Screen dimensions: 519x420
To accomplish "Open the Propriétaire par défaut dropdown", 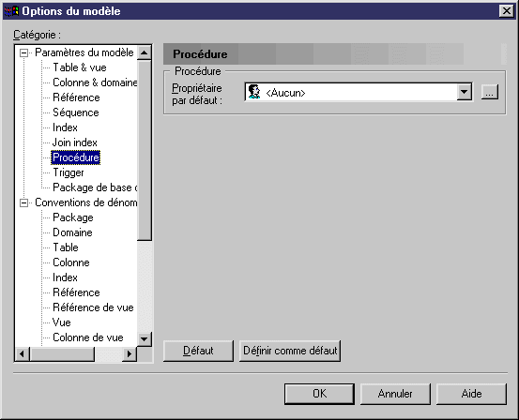I will click(464, 92).
